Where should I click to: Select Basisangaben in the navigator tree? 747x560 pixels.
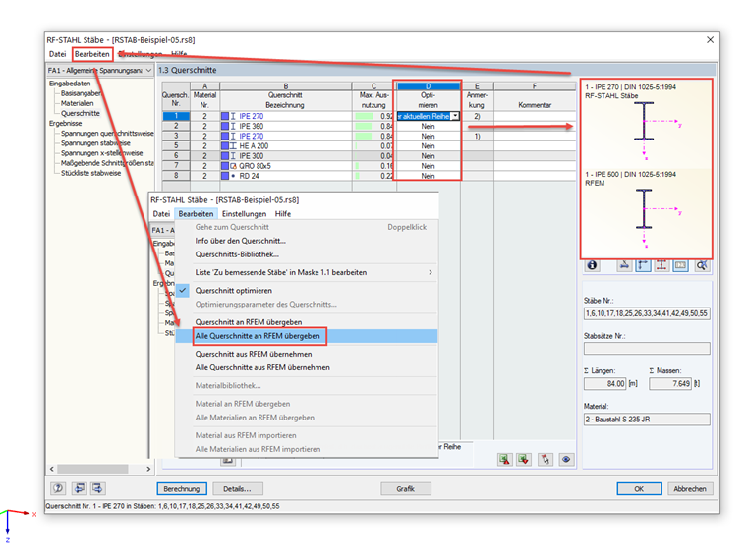81,93
